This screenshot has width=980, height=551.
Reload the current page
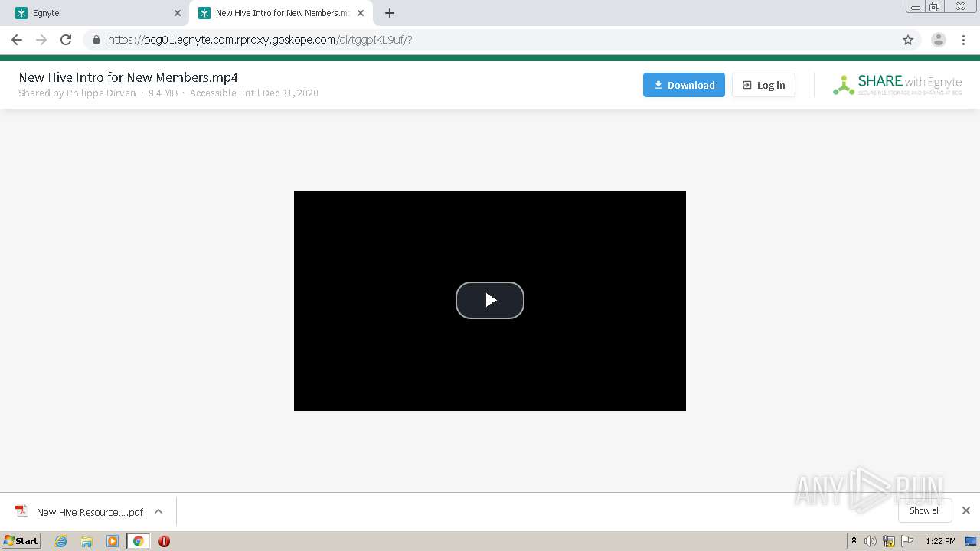66,40
